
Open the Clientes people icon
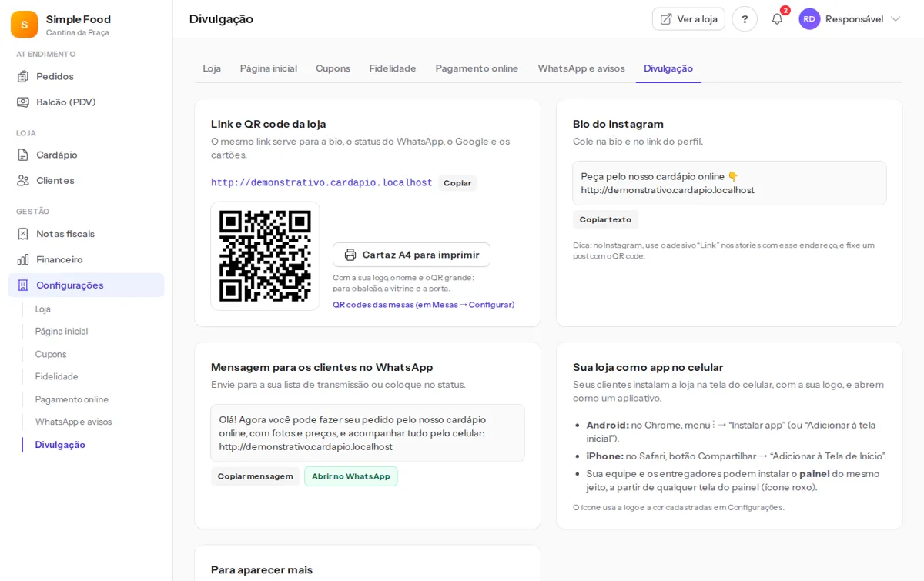[x=23, y=180]
